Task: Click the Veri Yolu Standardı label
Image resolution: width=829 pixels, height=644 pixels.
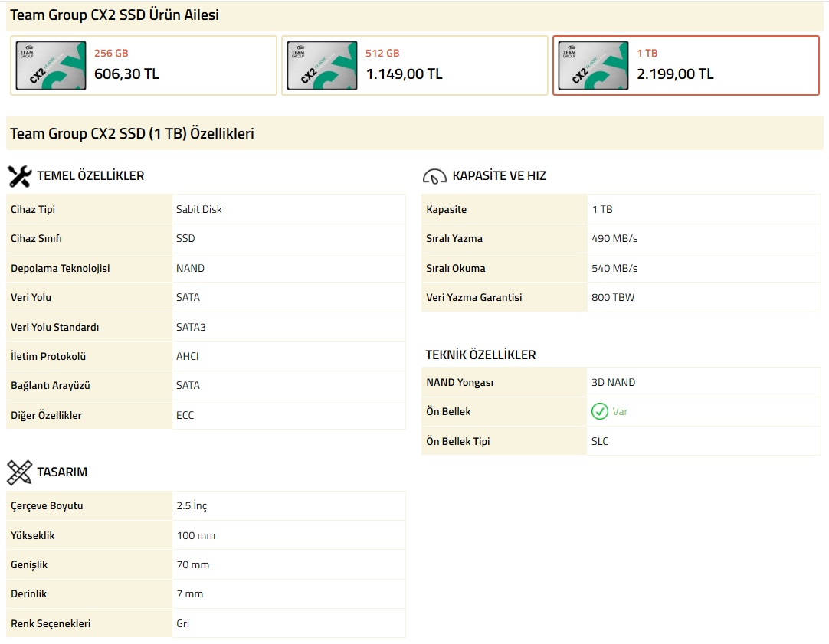Action: tap(55, 327)
